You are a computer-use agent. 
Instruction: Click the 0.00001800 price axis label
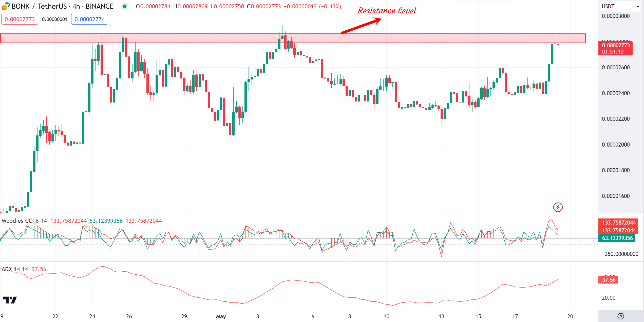pos(616,170)
